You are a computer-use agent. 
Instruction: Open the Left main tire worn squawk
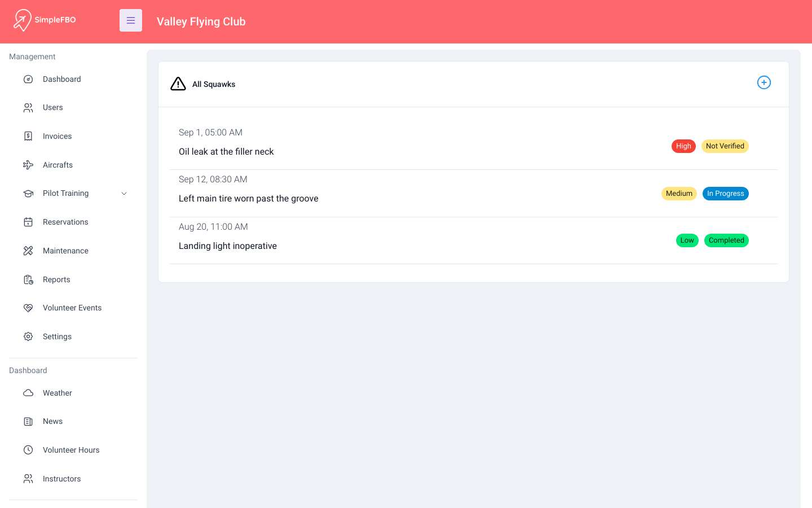474,194
